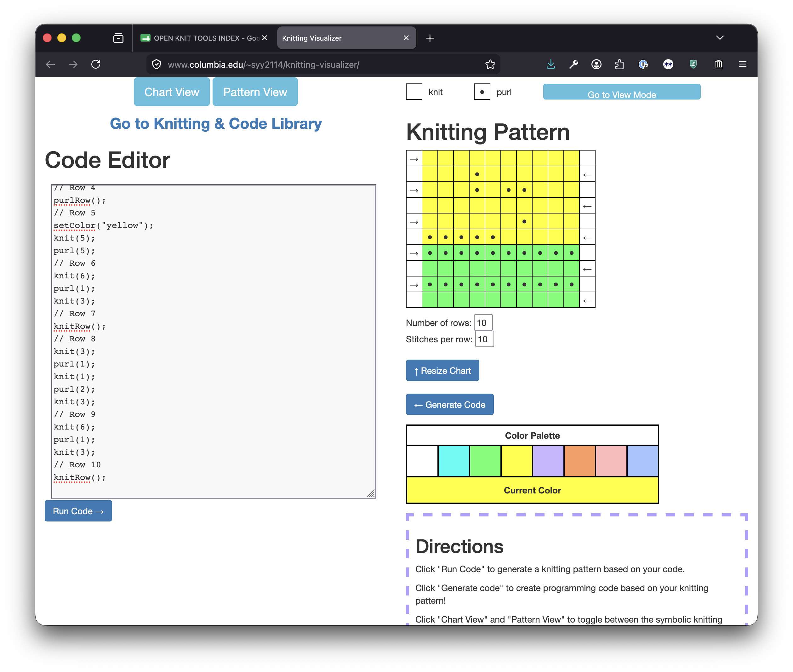Open the hamburger application menu
Image resolution: width=793 pixels, height=672 pixels.
(x=742, y=64)
